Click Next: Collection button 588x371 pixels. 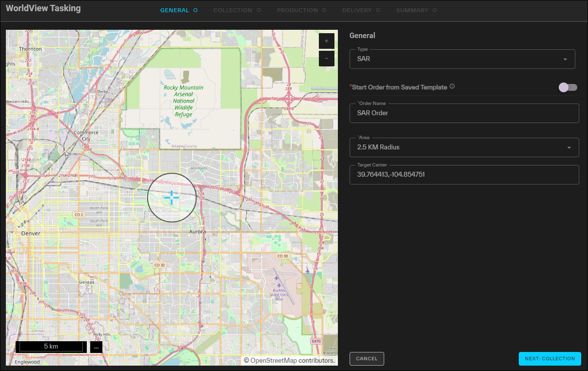[549, 359]
